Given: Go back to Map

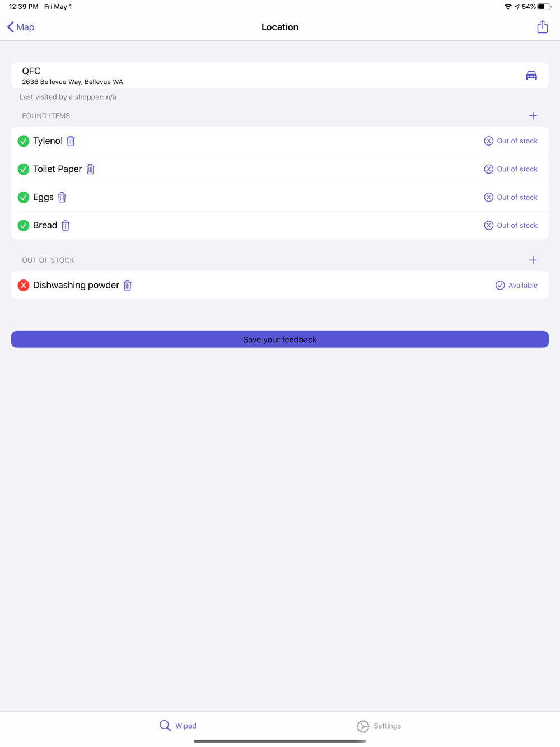Looking at the screenshot, I should pyautogui.click(x=21, y=27).
